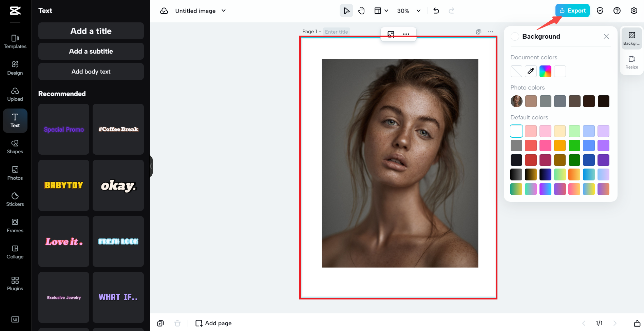
Task: Select the Text sidebar tab
Action: pyautogui.click(x=15, y=120)
